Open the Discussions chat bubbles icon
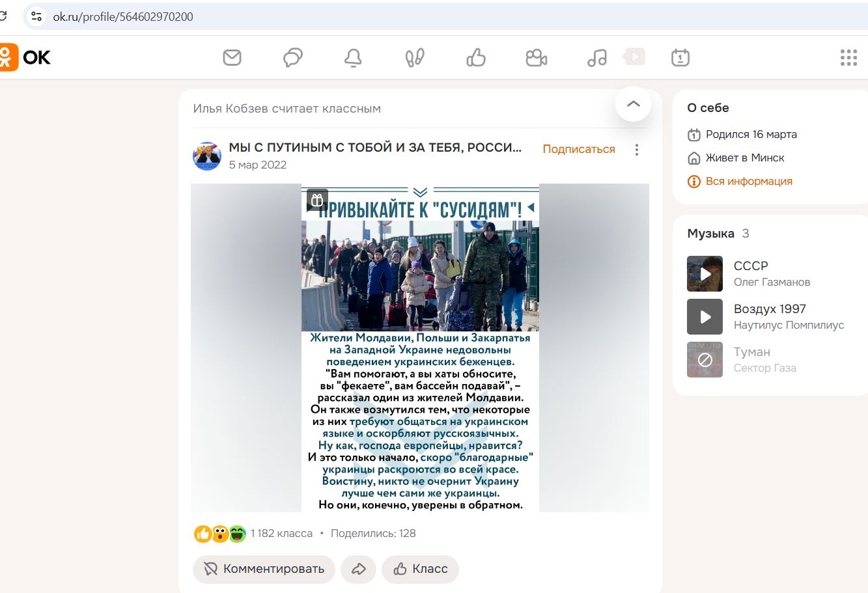The width and height of the screenshot is (868, 593). coord(293,58)
